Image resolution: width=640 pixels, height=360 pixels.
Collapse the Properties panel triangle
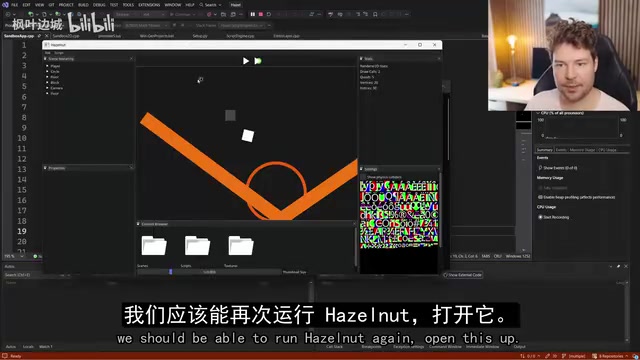(45, 168)
